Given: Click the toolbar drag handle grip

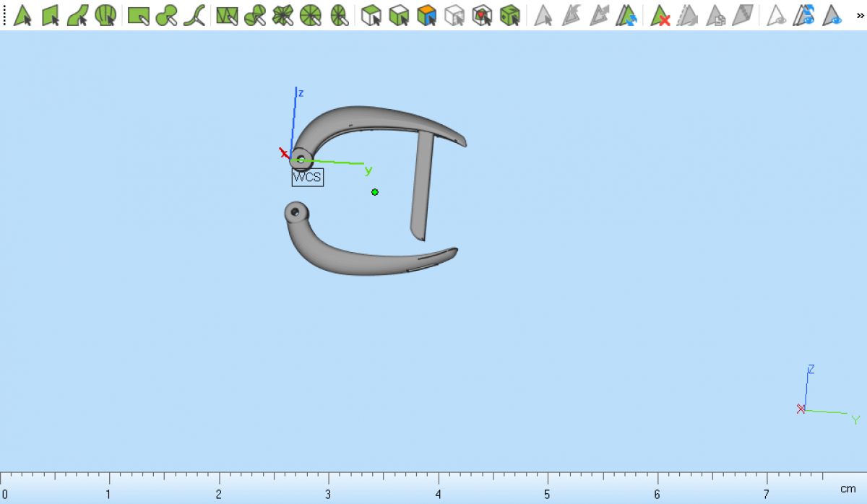Looking at the screenshot, I should [x=4, y=15].
